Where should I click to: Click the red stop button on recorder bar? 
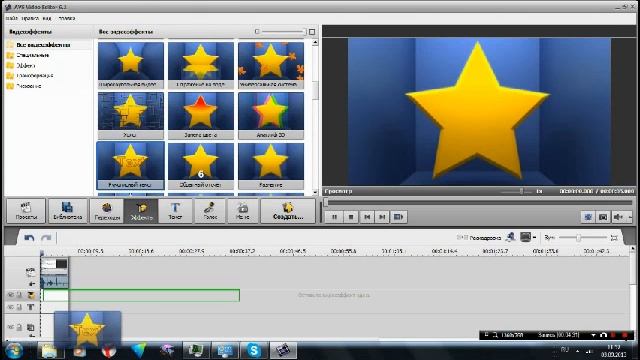coord(624,335)
